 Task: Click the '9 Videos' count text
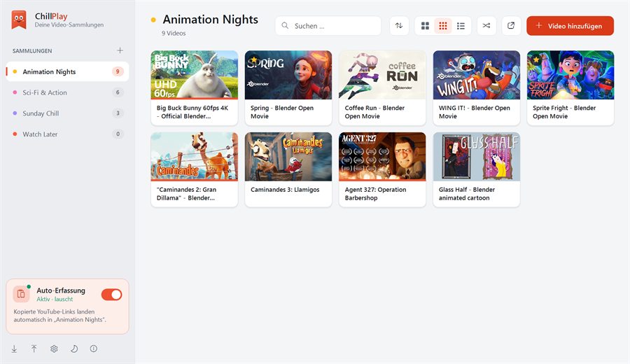point(174,34)
